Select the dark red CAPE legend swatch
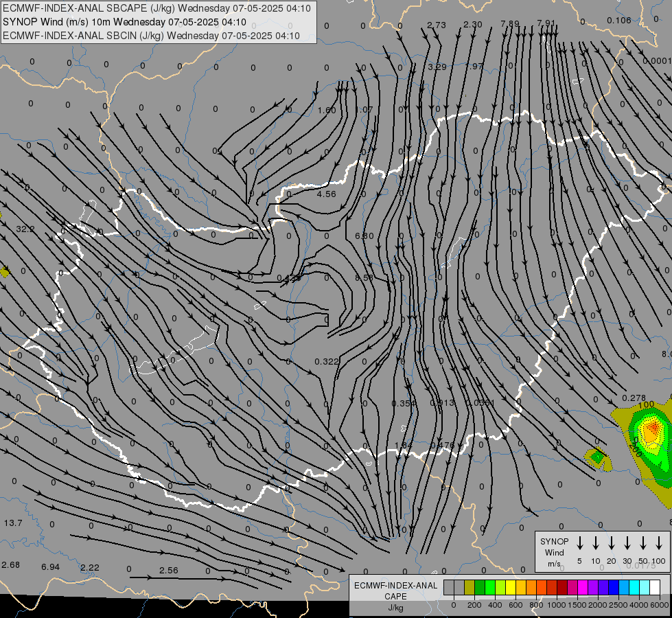This screenshot has height=618, width=672. pyautogui.click(x=562, y=588)
